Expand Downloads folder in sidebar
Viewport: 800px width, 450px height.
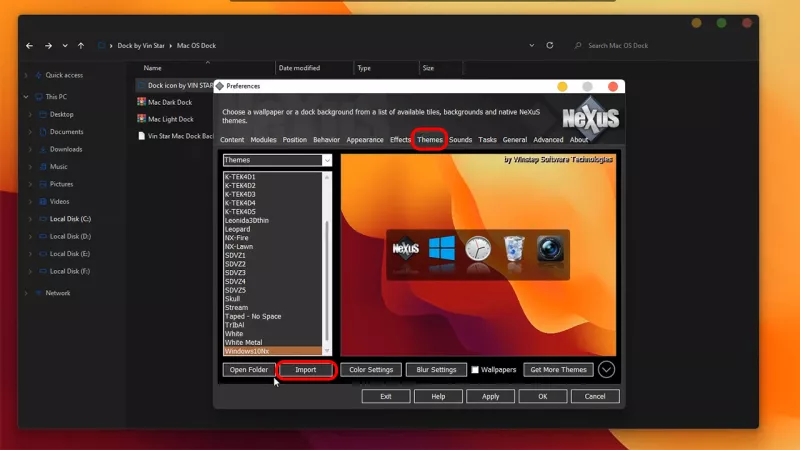tap(30, 149)
